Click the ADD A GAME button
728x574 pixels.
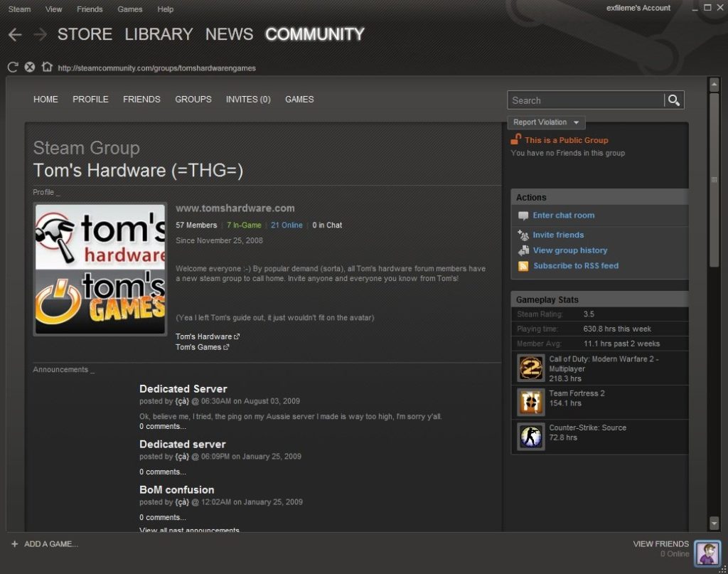click(x=44, y=544)
